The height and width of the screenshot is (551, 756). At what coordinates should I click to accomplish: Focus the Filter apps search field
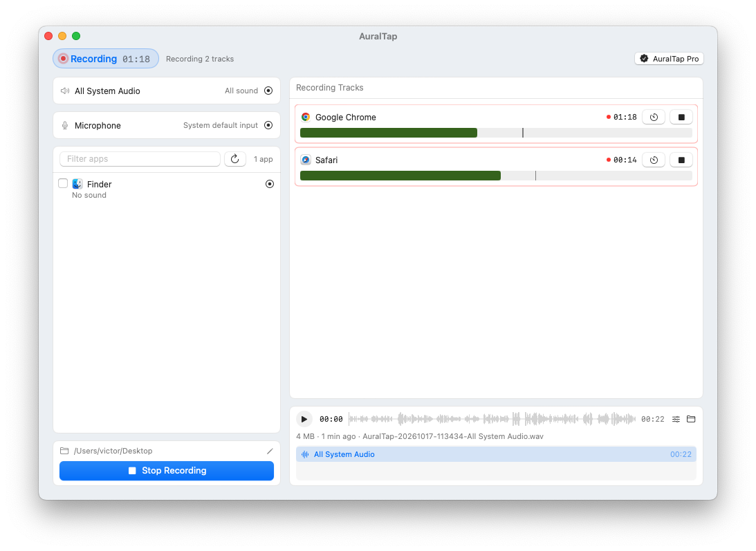coord(140,159)
